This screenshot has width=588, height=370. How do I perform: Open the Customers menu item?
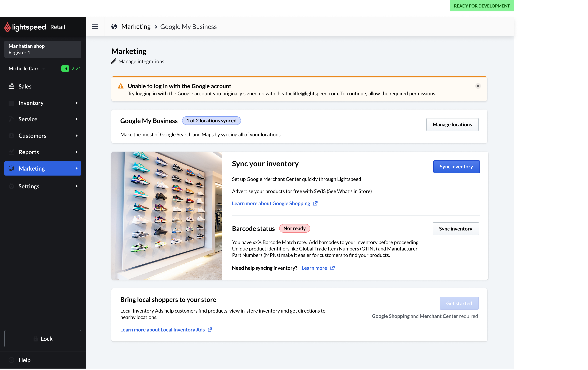[x=43, y=135]
